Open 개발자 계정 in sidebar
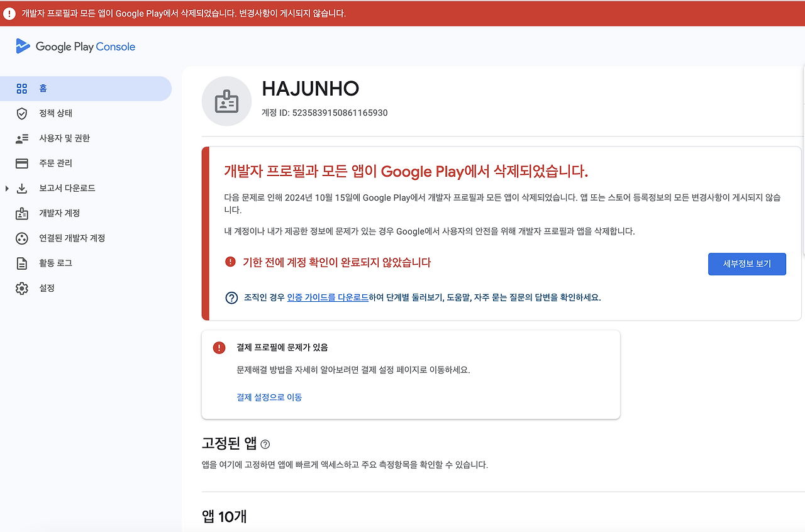The image size is (805, 532). point(86,213)
